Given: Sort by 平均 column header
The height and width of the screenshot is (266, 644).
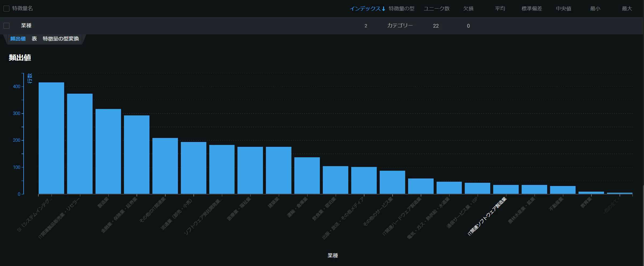Looking at the screenshot, I should [x=500, y=9].
